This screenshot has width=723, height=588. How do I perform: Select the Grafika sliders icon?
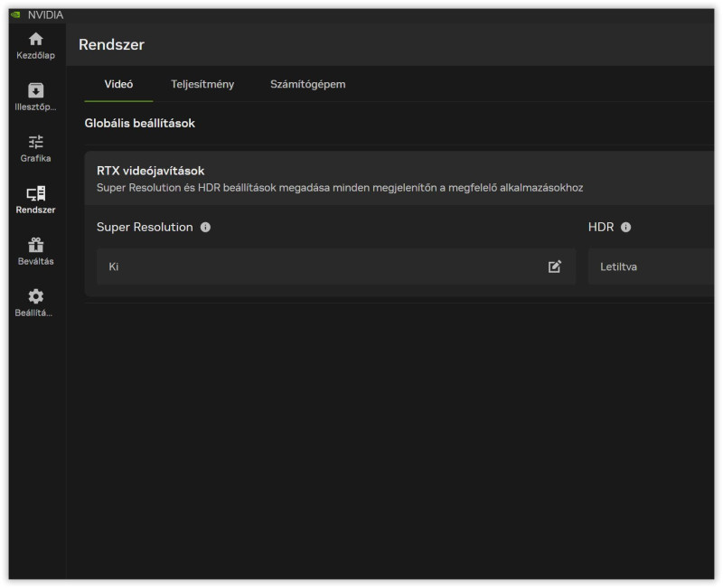click(36, 142)
